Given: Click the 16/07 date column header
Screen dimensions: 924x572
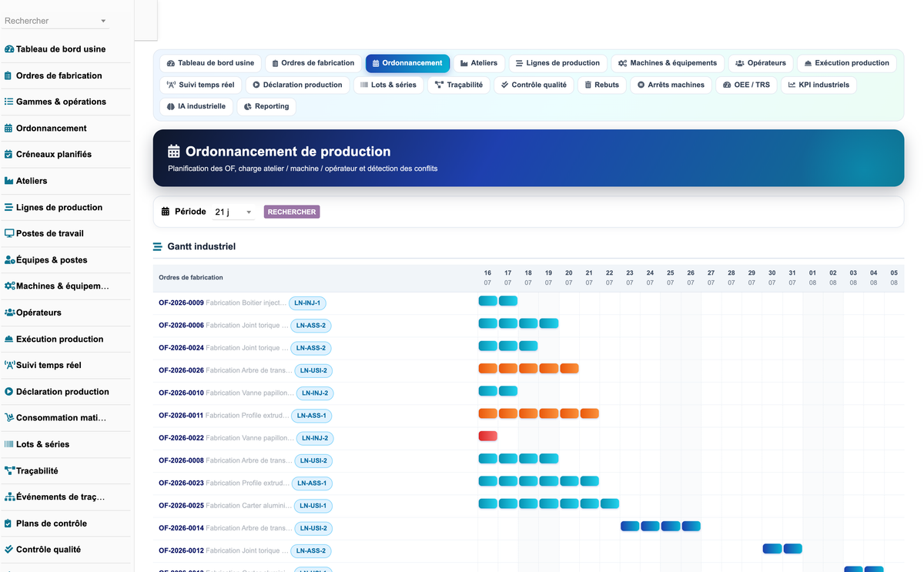Looking at the screenshot, I should (487, 278).
